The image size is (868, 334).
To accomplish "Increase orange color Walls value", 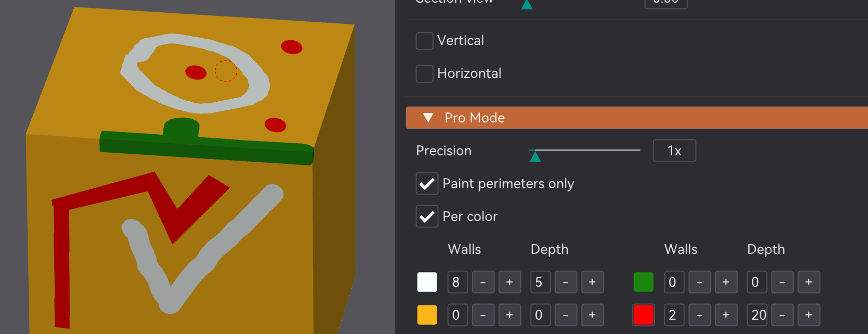I will 510,315.
